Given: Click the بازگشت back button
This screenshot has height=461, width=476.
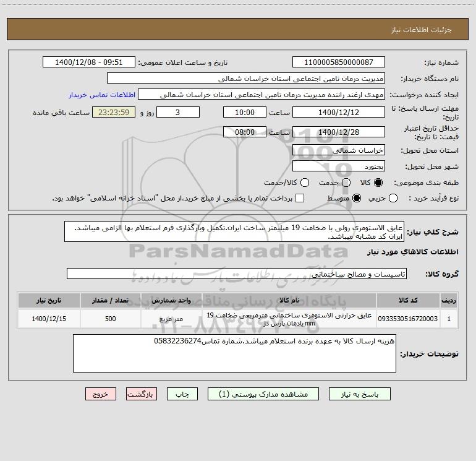Looking at the screenshot, I should (x=142, y=394).
